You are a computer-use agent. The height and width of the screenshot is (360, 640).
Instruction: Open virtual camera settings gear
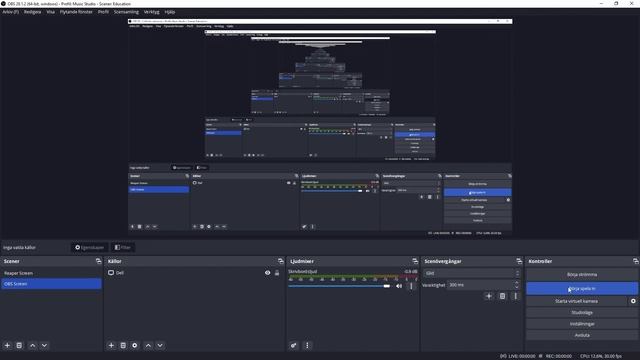633,301
